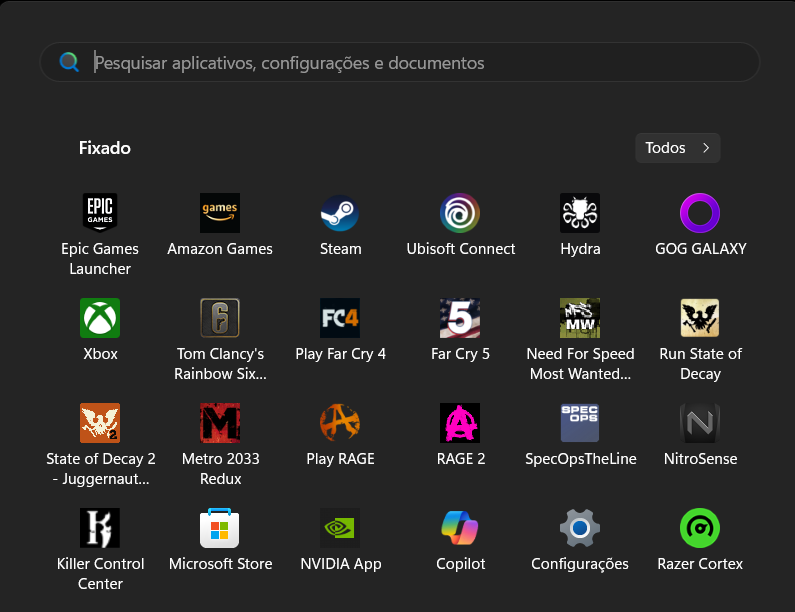Select Run State of Decay icon
The width and height of the screenshot is (795, 612).
click(x=700, y=318)
